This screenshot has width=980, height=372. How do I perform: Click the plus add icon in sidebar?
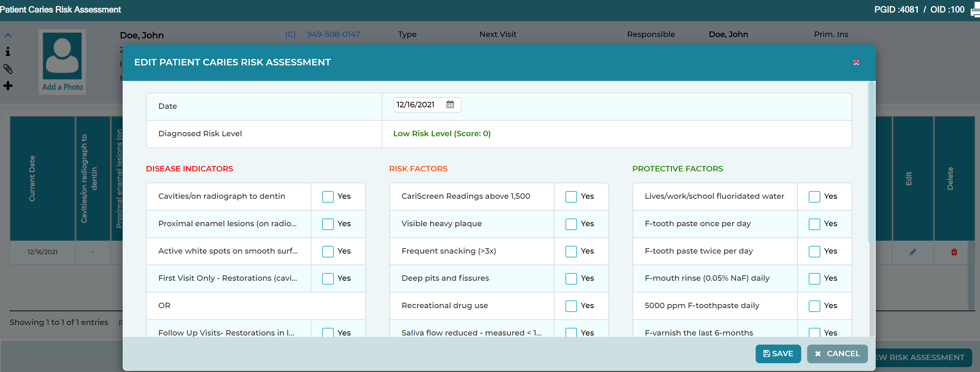(x=8, y=86)
